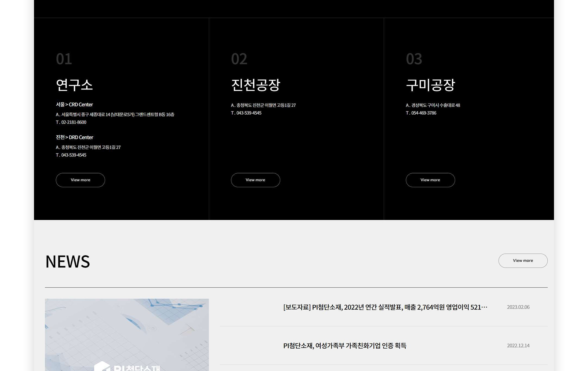Image resolution: width=588 pixels, height=371 pixels.
Task: Click the 구미공장 heading
Action: coord(430,85)
